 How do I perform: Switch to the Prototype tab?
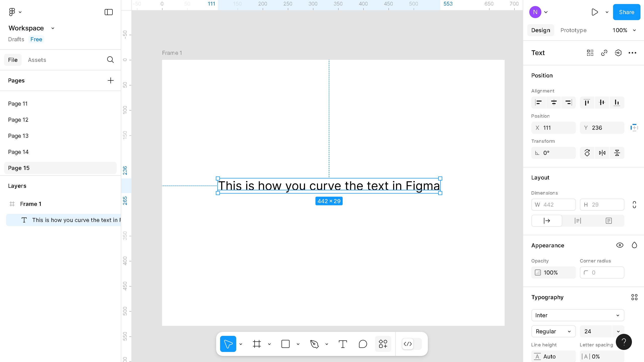point(573,30)
